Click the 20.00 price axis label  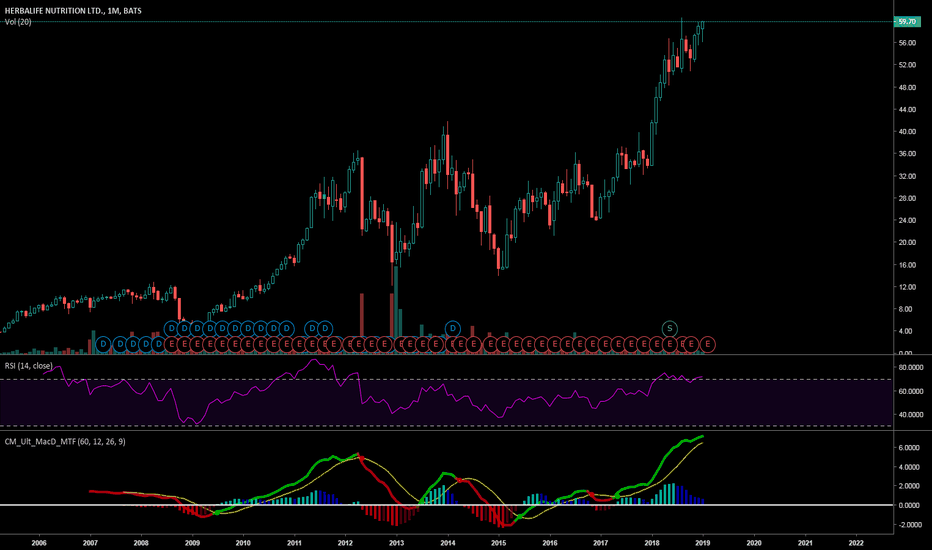coord(907,242)
